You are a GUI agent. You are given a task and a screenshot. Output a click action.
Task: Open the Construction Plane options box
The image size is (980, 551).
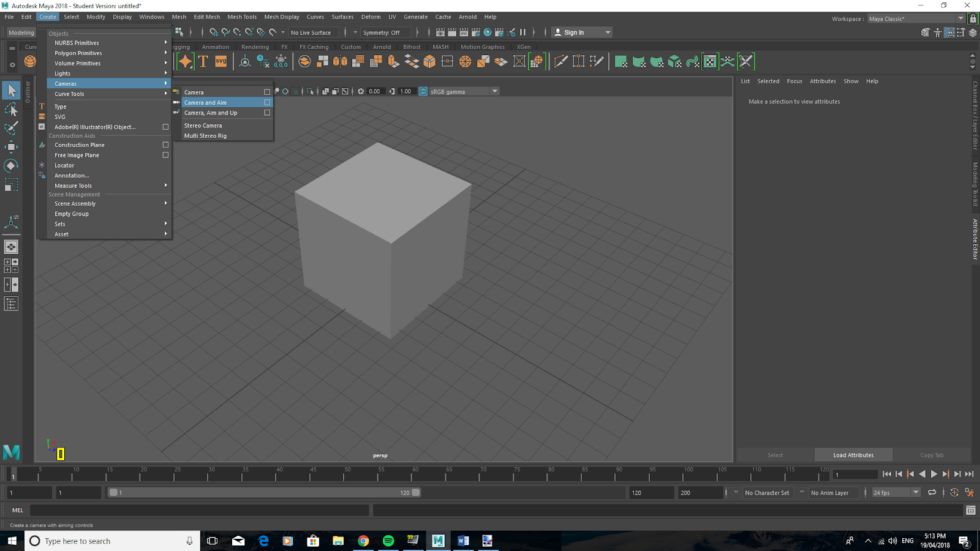pos(165,144)
